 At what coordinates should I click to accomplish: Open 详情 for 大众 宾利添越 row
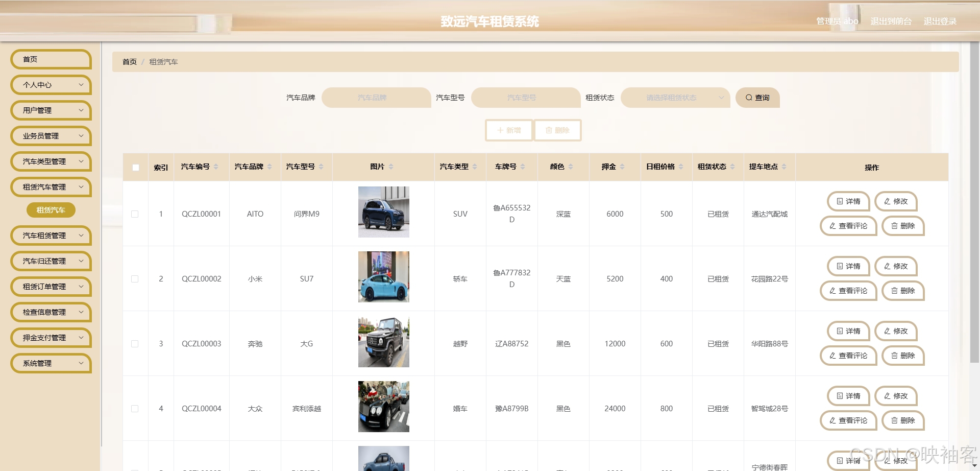click(848, 396)
